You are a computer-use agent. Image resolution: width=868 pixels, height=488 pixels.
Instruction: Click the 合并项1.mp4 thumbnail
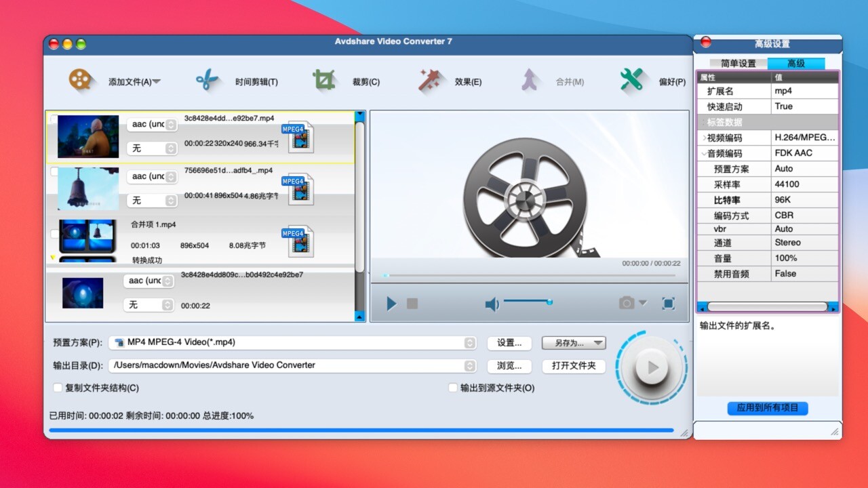coord(87,236)
